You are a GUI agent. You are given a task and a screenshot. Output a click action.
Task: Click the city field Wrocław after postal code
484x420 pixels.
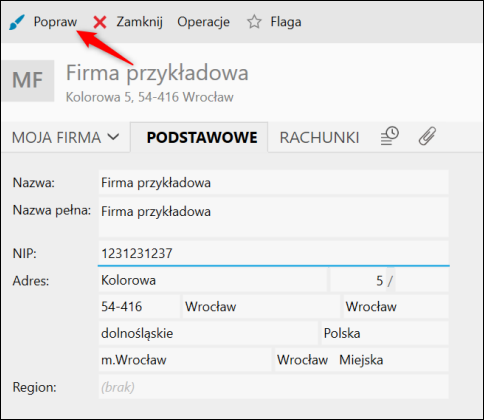click(261, 307)
